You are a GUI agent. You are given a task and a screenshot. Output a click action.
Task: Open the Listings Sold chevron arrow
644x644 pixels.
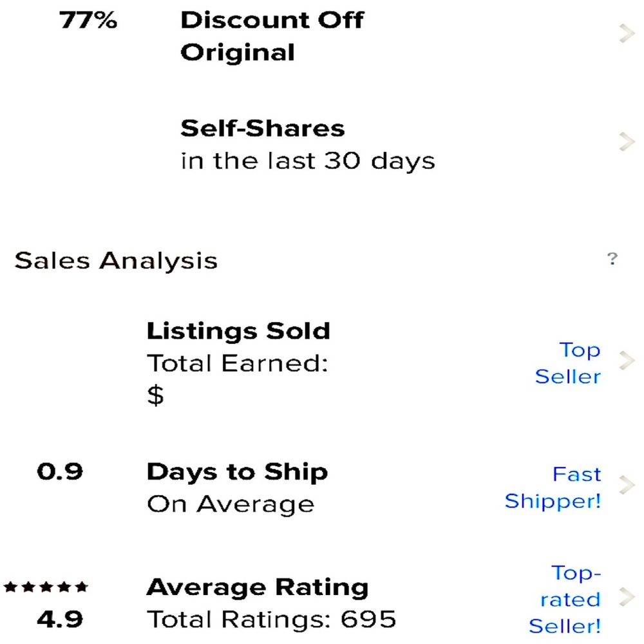627,361
